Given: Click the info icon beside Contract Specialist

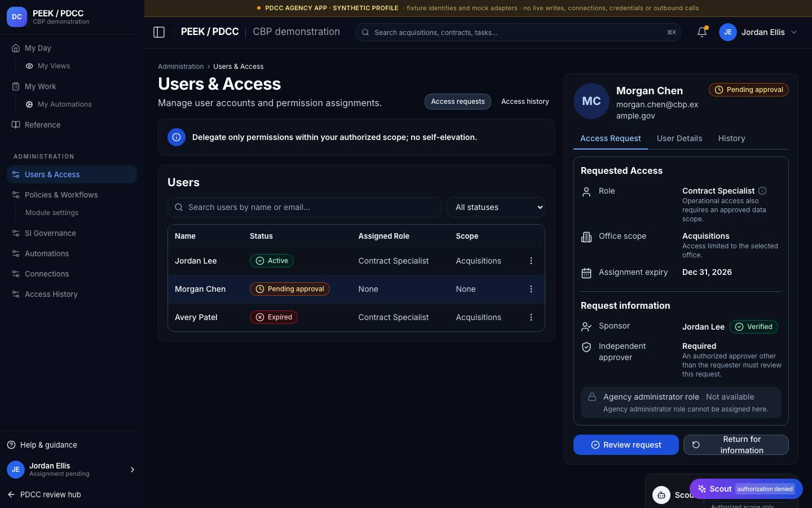Looking at the screenshot, I should (762, 191).
